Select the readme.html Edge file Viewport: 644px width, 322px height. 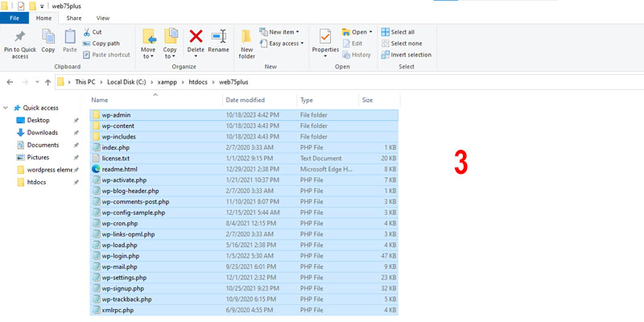(245, 169)
